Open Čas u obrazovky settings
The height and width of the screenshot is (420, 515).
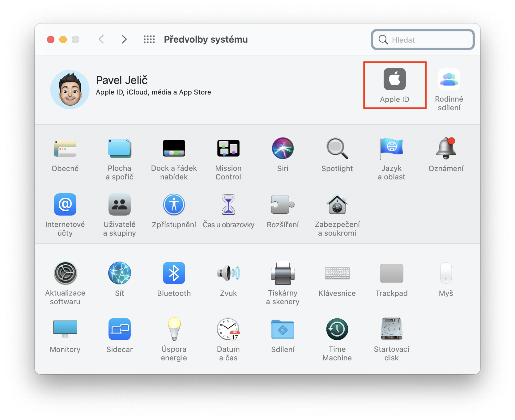tap(228, 212)
